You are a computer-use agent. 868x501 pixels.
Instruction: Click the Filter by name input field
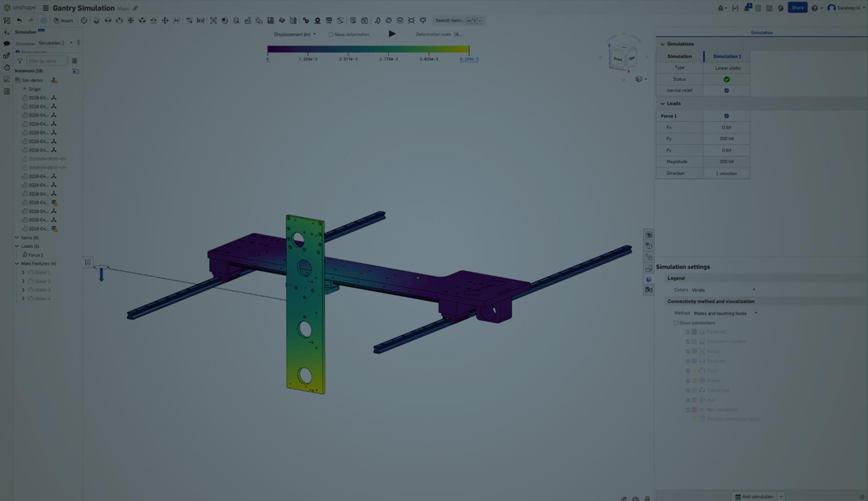click(48, 60)
